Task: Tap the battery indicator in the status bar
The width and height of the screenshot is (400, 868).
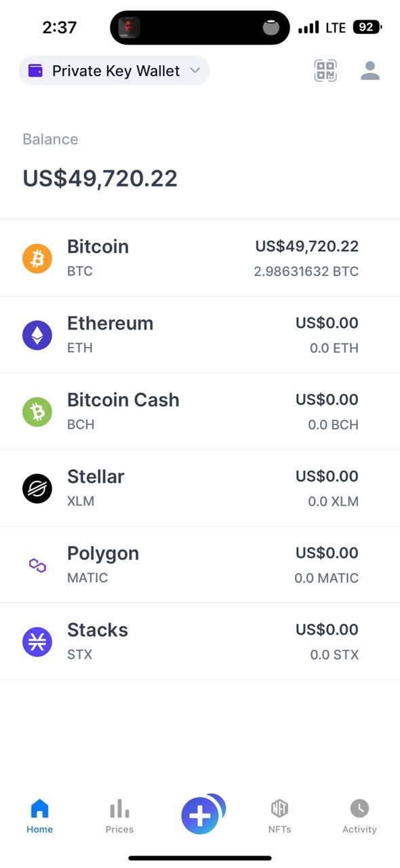Action: [x=367, y=27]
